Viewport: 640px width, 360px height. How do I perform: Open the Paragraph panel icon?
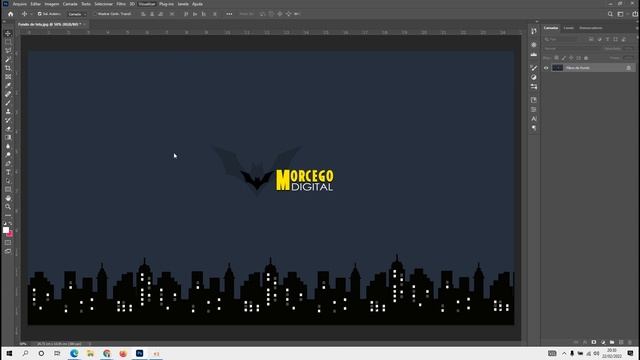(534, 128)
